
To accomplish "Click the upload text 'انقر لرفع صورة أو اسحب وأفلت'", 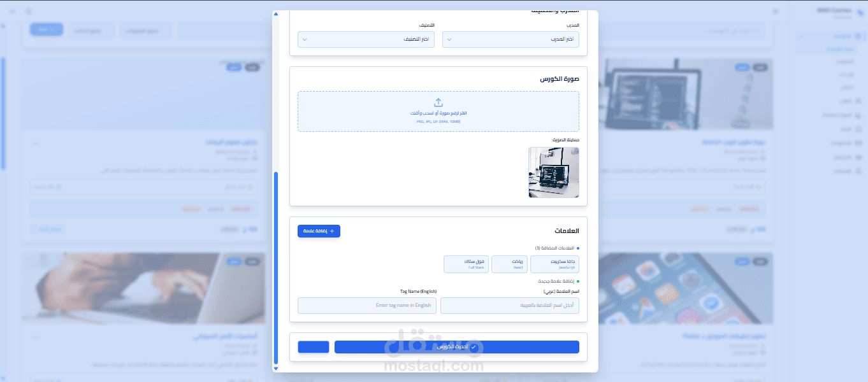I will pos(438,113).
